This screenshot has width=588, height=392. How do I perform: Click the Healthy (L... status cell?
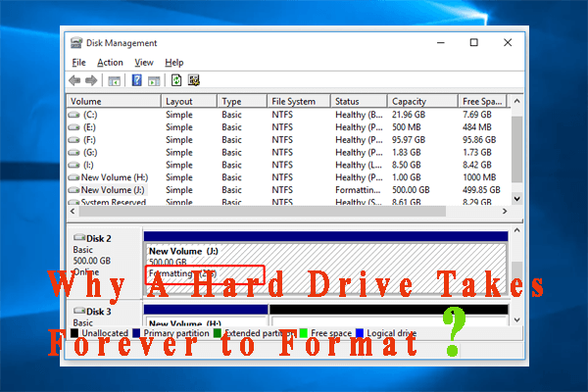[x=359, y=165]
